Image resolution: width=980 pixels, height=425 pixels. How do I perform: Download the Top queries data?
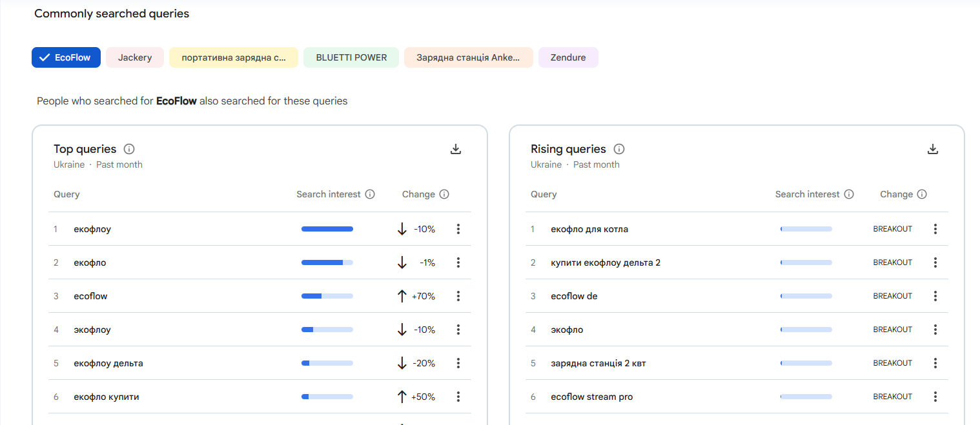point(456,149)
